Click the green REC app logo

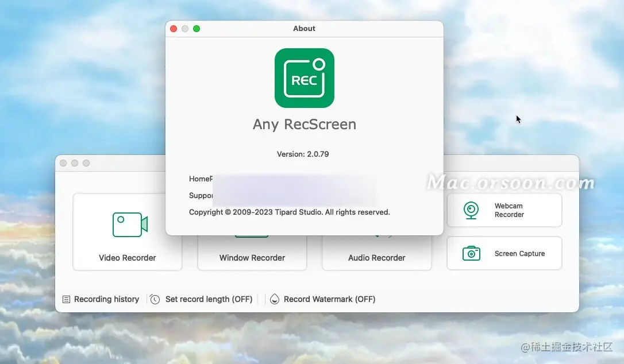pyautogui.click(x=305, y=78)
